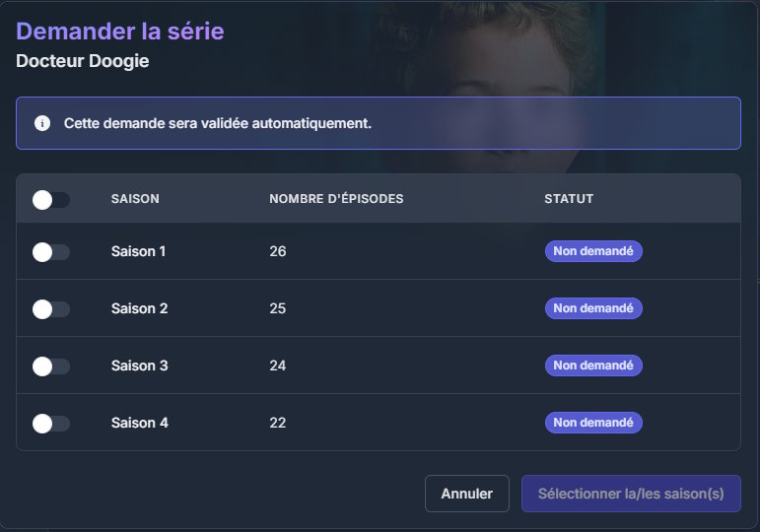Select the Saison 2 row label
Image resolution: width=760 pixels, height=532 pixels.
139,308
